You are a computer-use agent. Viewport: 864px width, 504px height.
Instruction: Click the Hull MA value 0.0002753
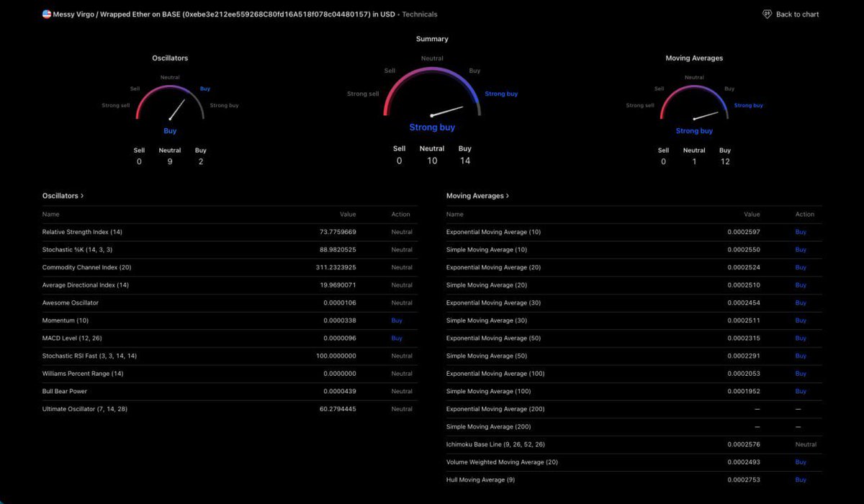tap(744, 480)
